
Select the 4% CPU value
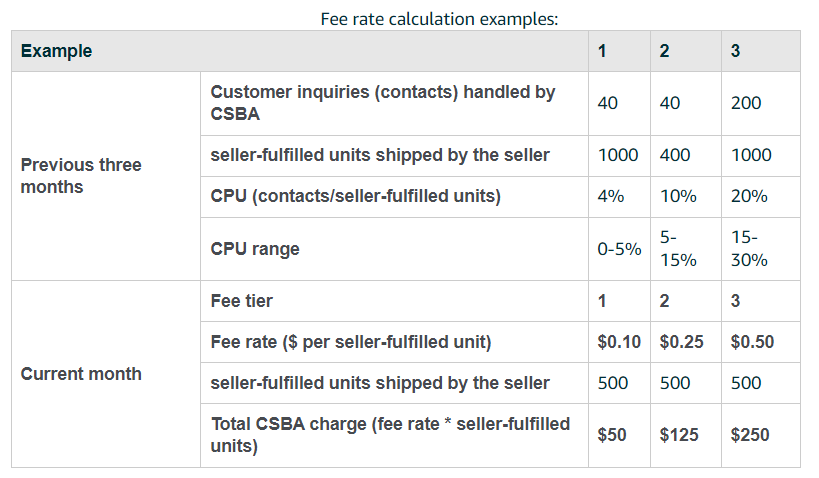tap(611, 196)
